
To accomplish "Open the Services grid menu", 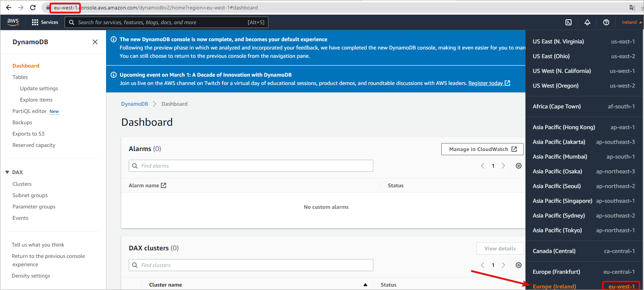I will (45, 22).
